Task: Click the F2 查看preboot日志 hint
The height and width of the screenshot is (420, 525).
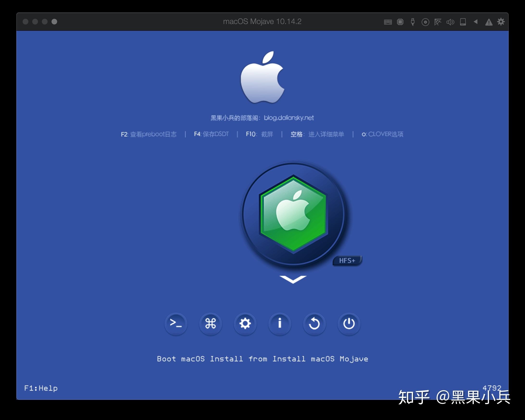Action: point(149,134)
